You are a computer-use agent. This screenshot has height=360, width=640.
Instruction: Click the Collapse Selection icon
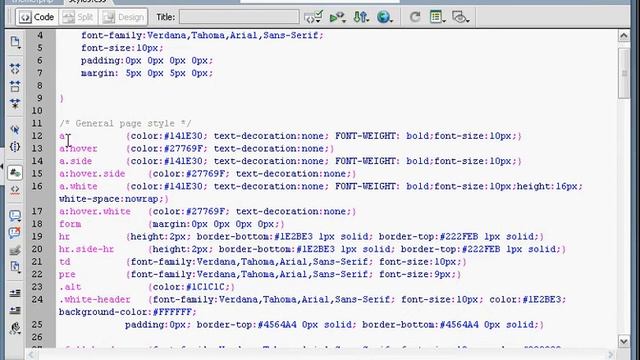pos(15,86)
